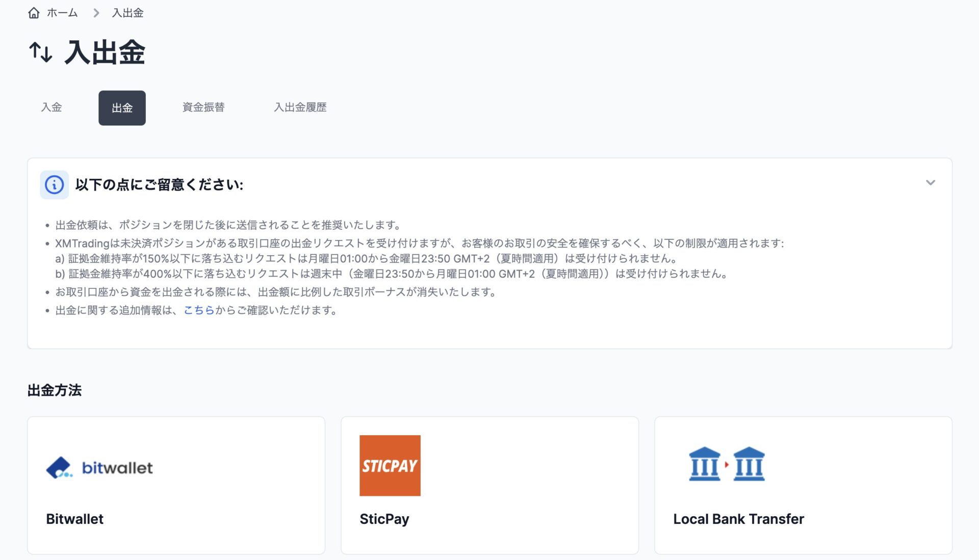Click the up-down arrows icon beside 入出金 title
Screen dimensions: 979x560
[x=41, y=52]
